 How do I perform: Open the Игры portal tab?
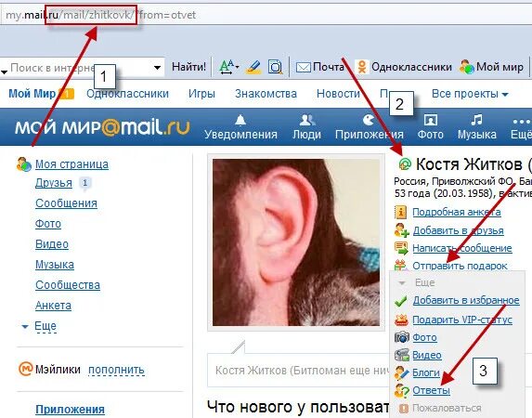pyautogui.click(x=201, y=94)
